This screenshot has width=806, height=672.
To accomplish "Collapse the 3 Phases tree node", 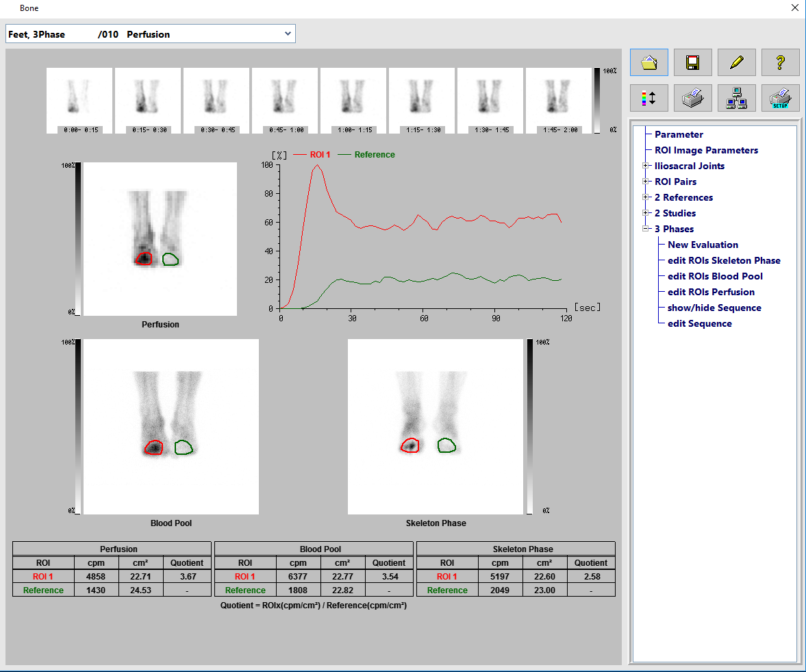I will tap(645, 229).
